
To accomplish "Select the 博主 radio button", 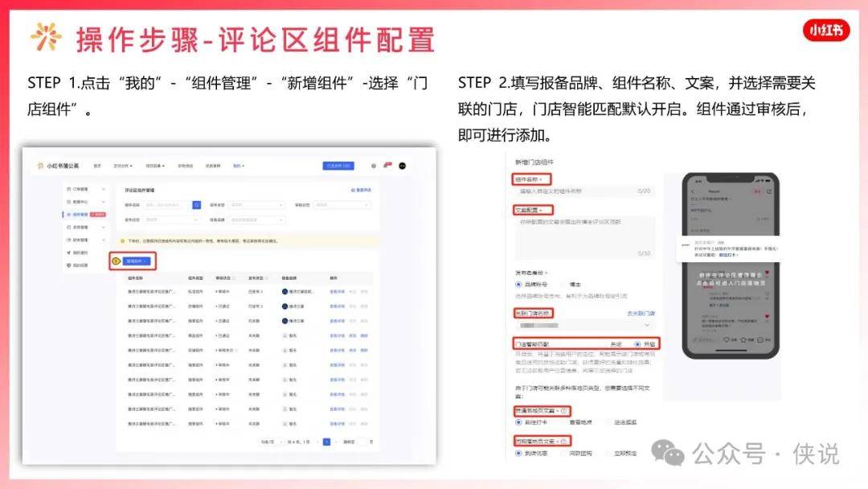I will coord(564,284).
